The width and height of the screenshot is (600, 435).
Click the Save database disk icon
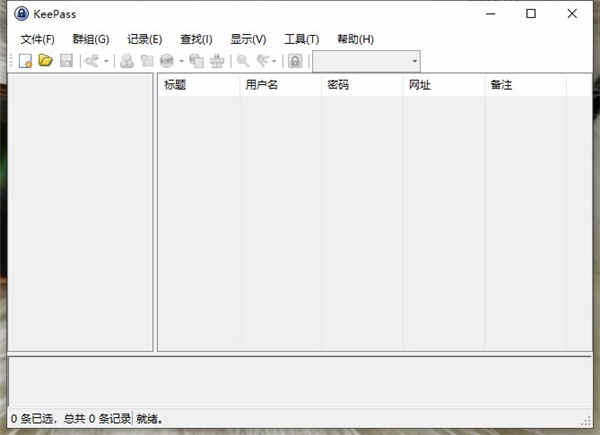[66, 61]
